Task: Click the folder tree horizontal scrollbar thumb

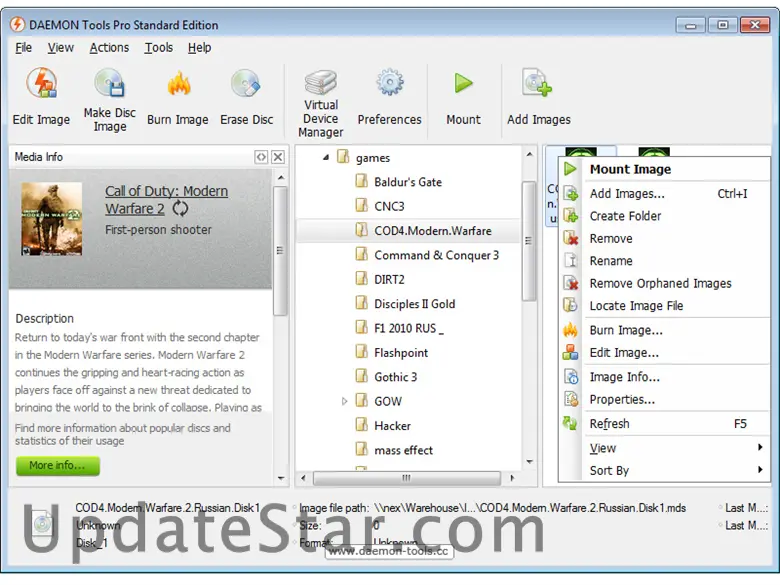Action: (406, 478)
